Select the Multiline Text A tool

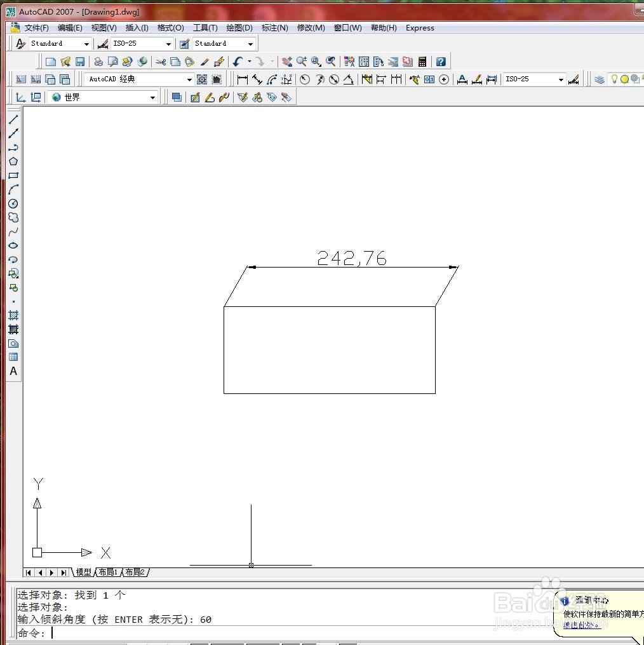click(x=13, y=371)
